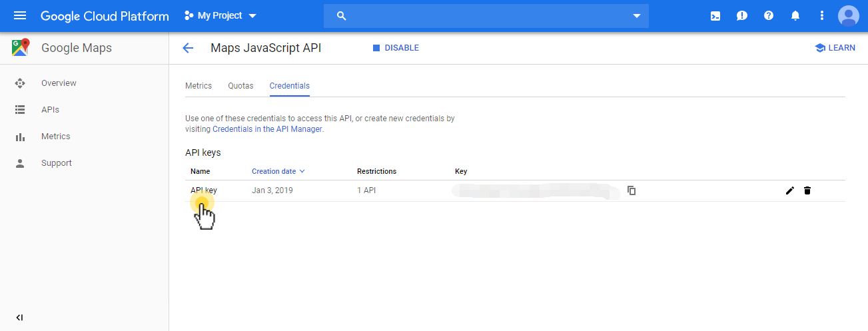The image size is (868, 331).
Task: Click the Google Cloud Platform logo text
Action: pyautogui.click(x=105, y=16)
